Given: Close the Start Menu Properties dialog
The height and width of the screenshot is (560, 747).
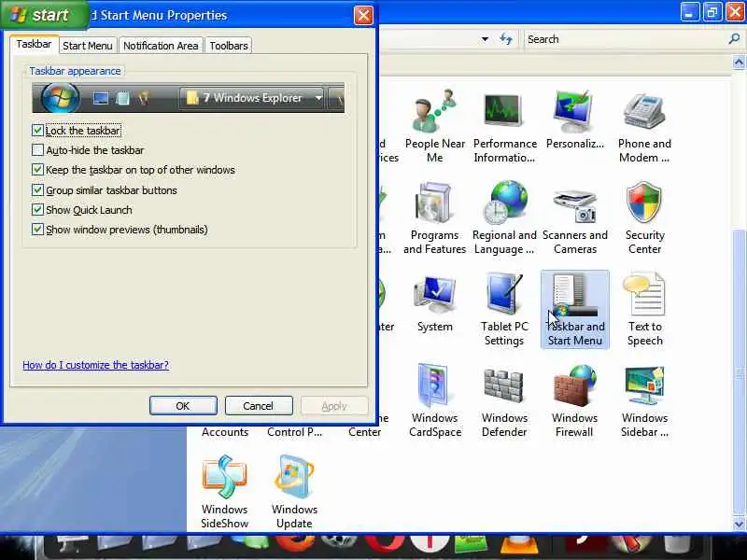Looking at the screenshot, I should [363, 15].
